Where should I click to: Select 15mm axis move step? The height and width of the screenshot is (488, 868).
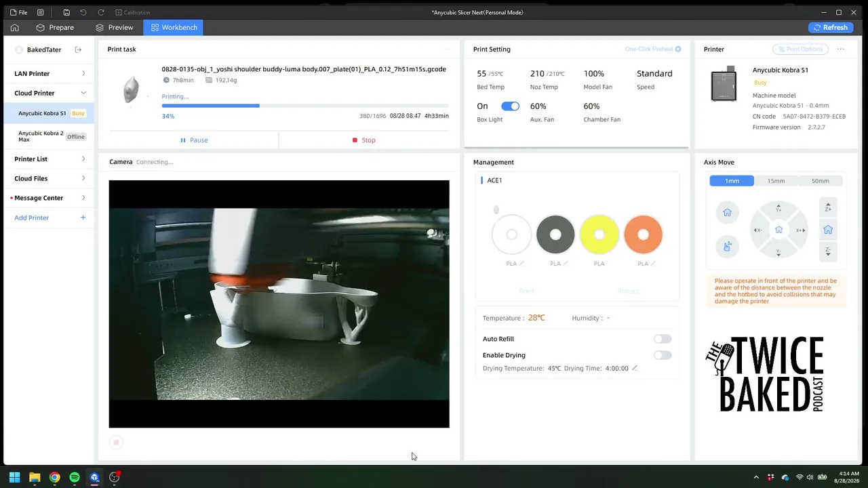776,181
